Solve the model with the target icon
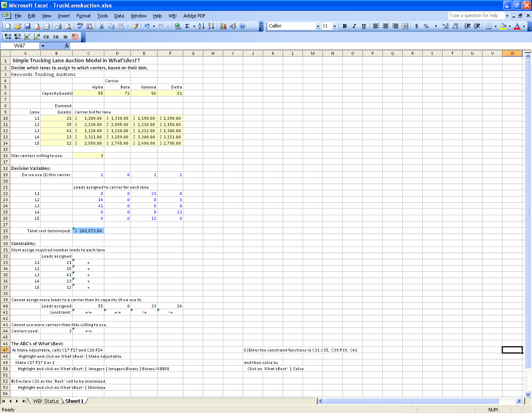This screenshot has height=413, width=532. coord(75,37)
